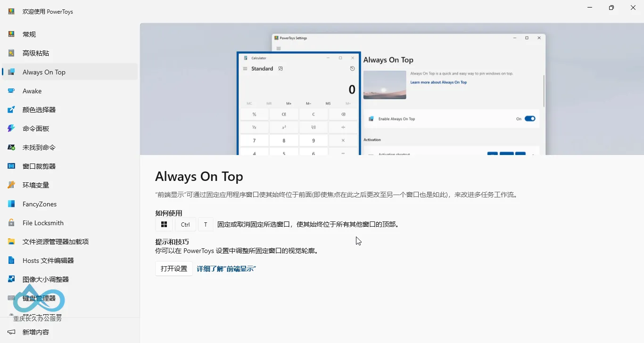
Task: Click the 新增内容 megaphone icon
Action: [11, 332]
